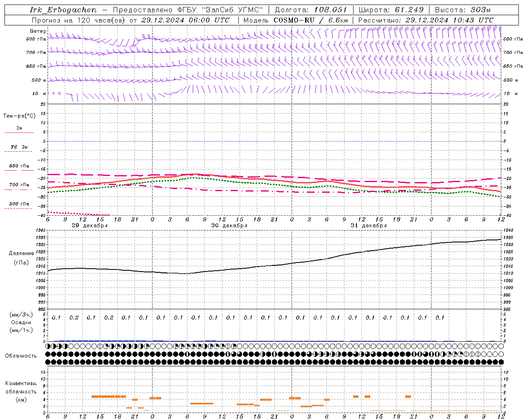This screenshot has height=420, width=525.
Task: Click the "29 декабря" date label
Action: (90, 226)
